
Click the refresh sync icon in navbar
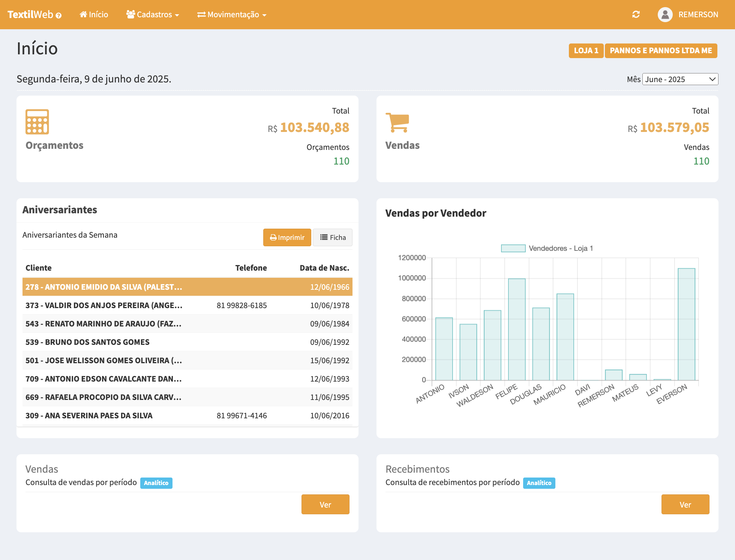[x=636, y=15]
